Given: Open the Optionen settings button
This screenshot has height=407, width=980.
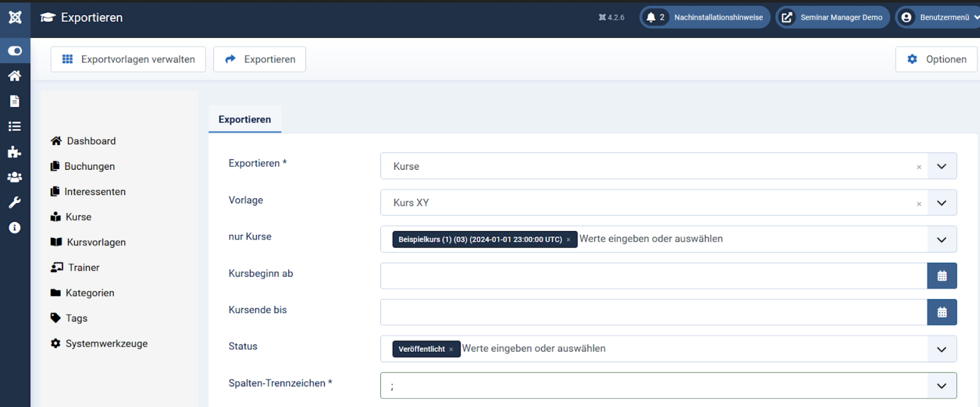Looking at the screenshot, I should pos(936,59).
